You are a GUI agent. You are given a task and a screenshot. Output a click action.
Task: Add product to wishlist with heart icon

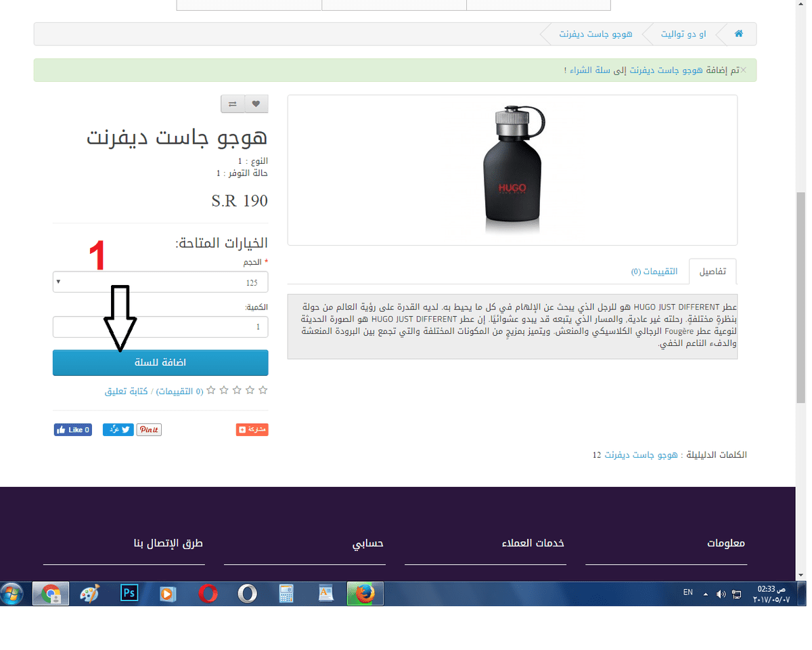tap(256, 104)
